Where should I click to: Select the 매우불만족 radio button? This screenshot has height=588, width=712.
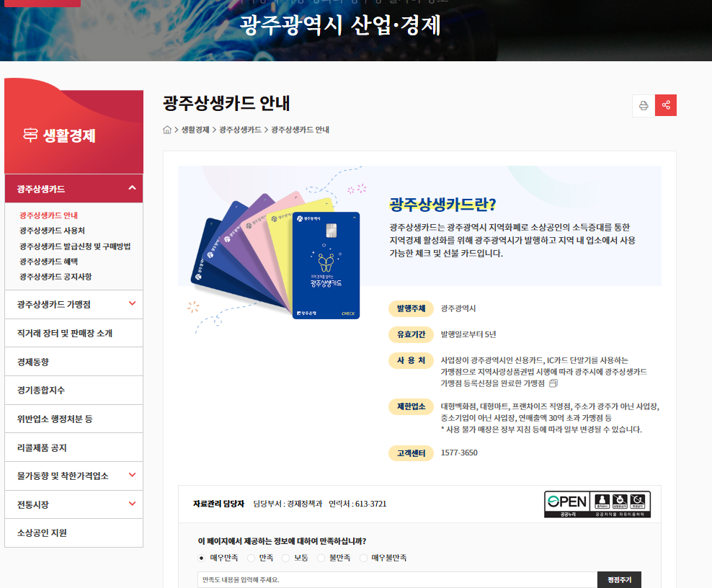[x=363, y=558]
